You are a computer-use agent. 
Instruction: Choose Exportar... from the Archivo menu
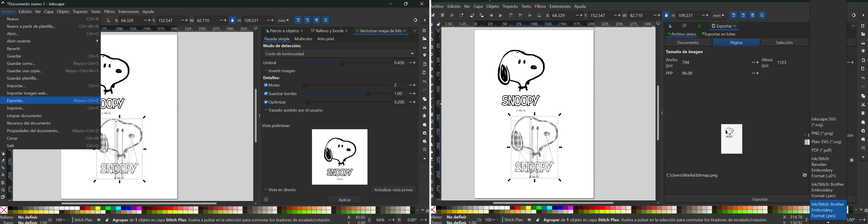tap(50, 101)
